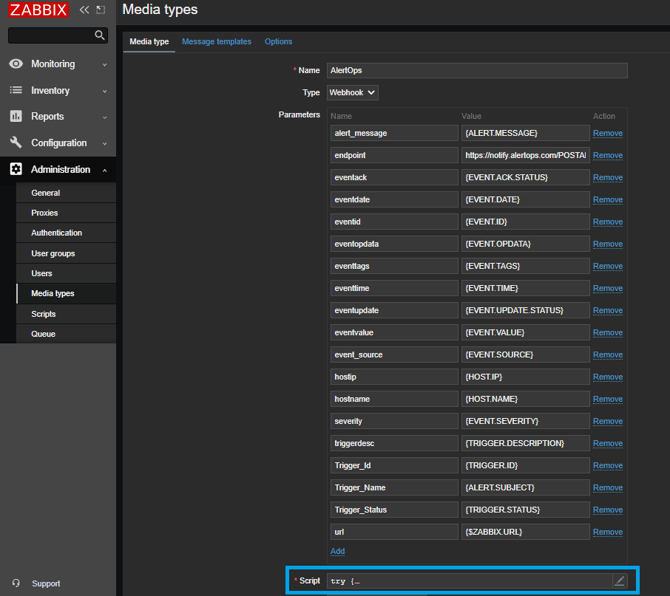
Task: Click the Name field with AlertOps
Action: coord(477,71)
